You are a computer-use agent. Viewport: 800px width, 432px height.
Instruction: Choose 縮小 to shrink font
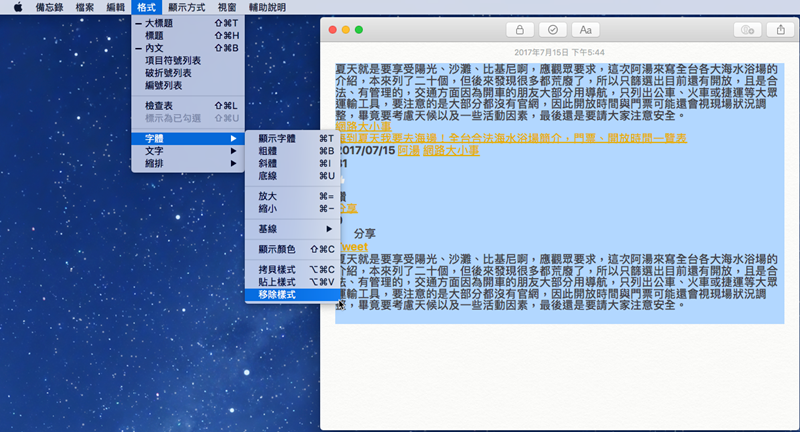[x=293, y=209]
